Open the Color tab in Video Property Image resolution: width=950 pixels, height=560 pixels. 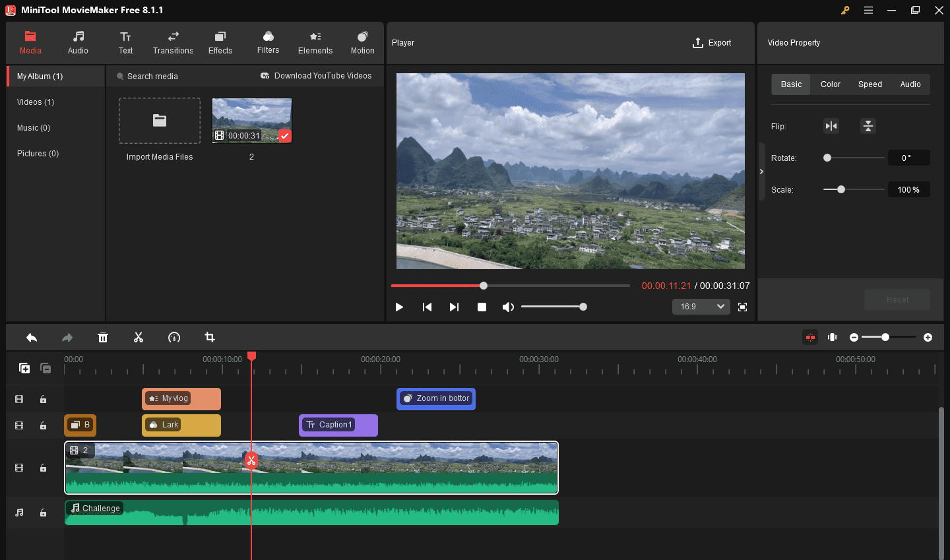830,84
